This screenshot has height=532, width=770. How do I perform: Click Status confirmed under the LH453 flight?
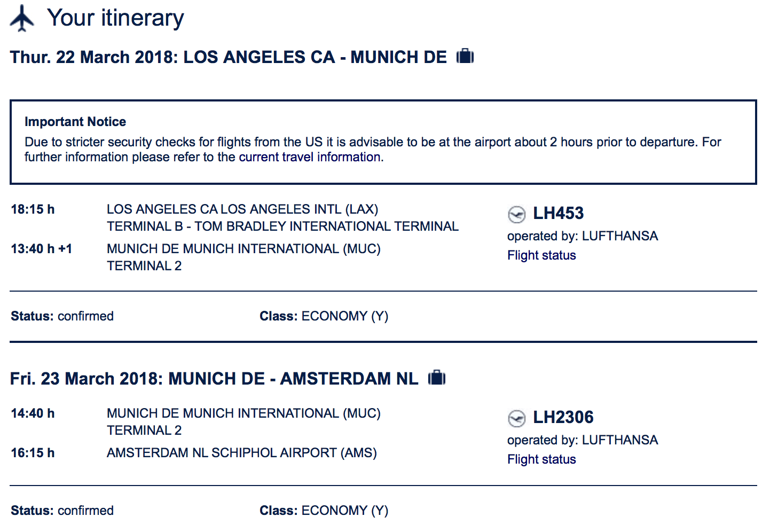coord(62,316)
